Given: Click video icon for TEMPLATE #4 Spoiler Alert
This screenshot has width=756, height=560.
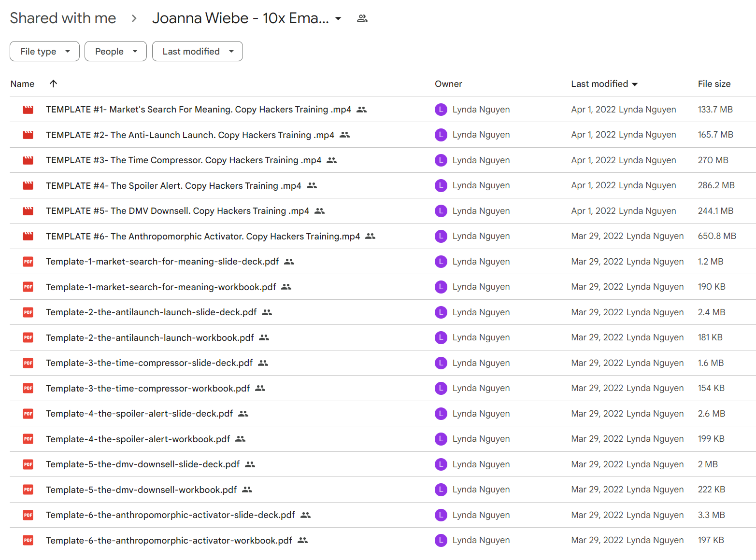Looking at the screenshot, I should [28, 185].
